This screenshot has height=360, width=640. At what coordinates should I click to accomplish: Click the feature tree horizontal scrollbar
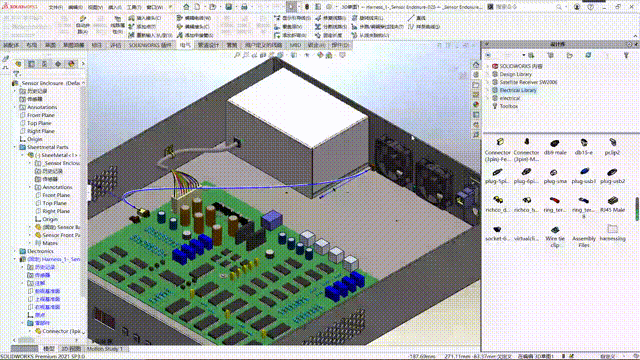click(x=27, y=340)
